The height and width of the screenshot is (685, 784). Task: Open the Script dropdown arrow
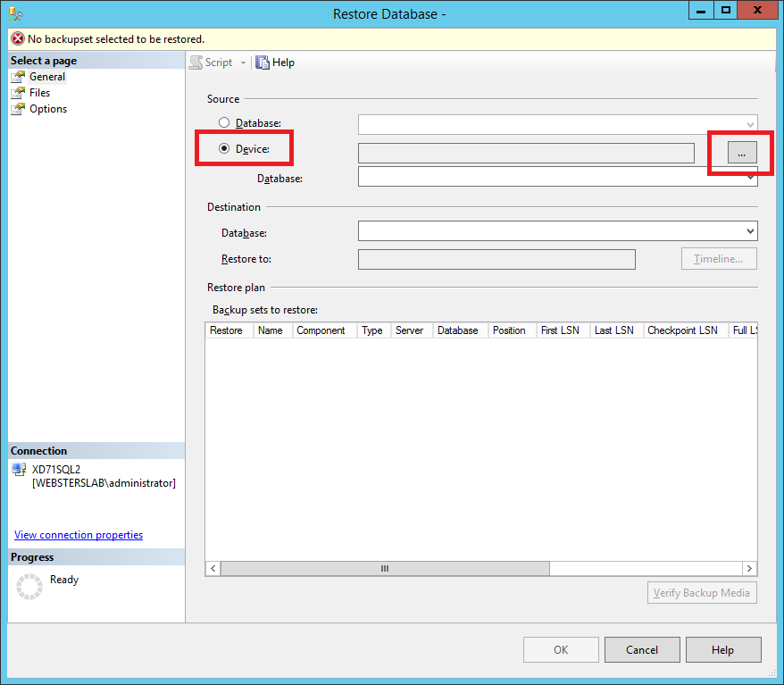243,63
